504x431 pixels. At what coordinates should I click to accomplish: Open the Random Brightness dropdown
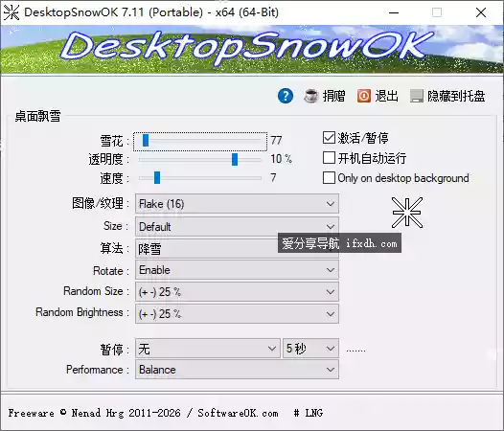click(x=237, y=314)
